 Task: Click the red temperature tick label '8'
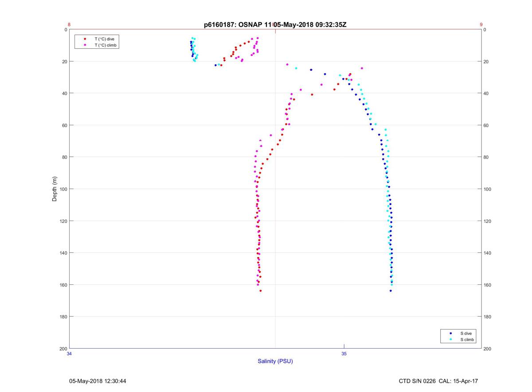[x=69, y=25]
